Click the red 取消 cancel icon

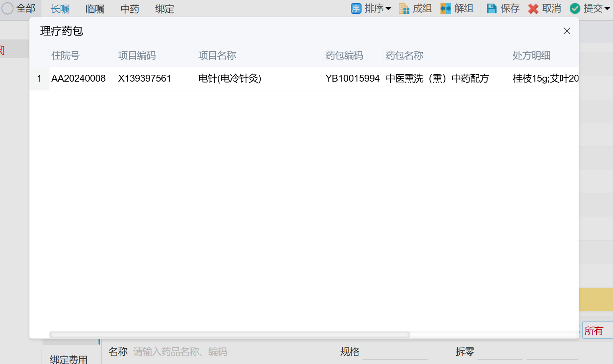[533, 8]
